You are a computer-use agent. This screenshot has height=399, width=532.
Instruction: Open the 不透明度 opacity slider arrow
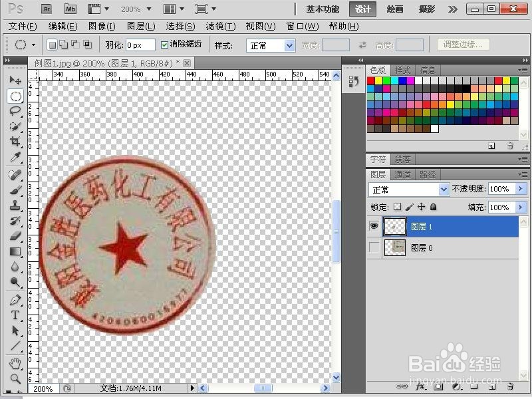[521, 189]
